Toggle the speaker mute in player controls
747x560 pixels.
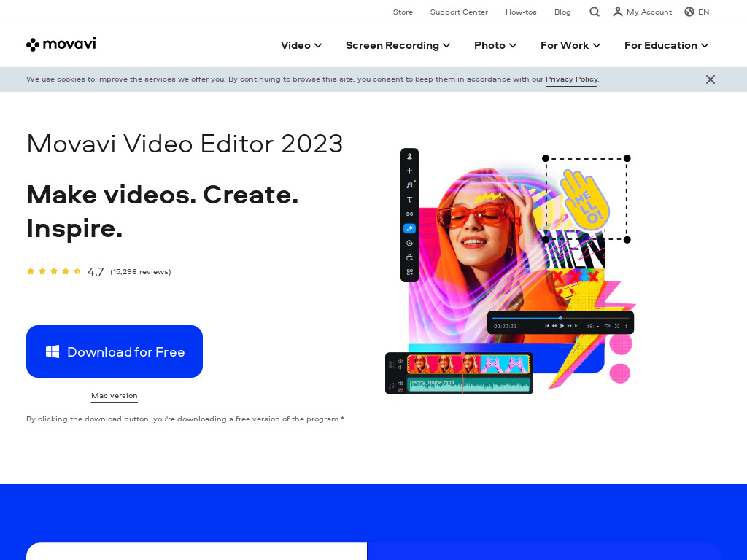pos(607,325)
